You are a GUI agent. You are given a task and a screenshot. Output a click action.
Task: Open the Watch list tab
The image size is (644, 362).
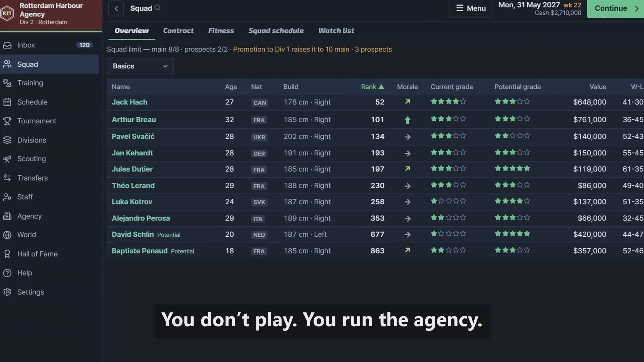pyautogui.click(x=336, y=31)
